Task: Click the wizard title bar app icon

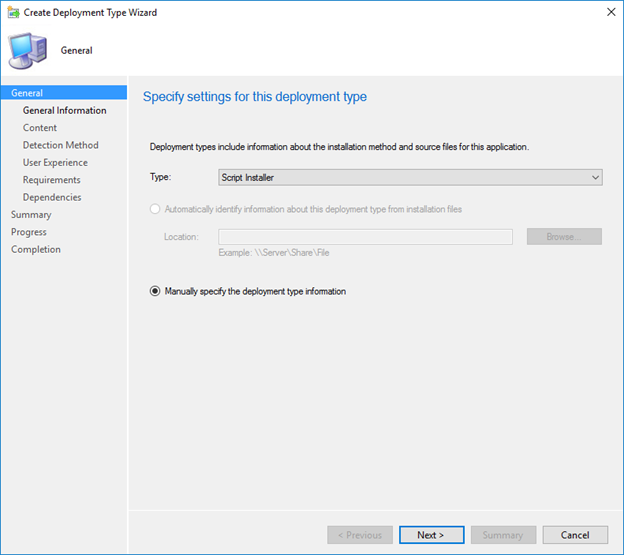Action: pyautogui.click(x=12, y=12)
